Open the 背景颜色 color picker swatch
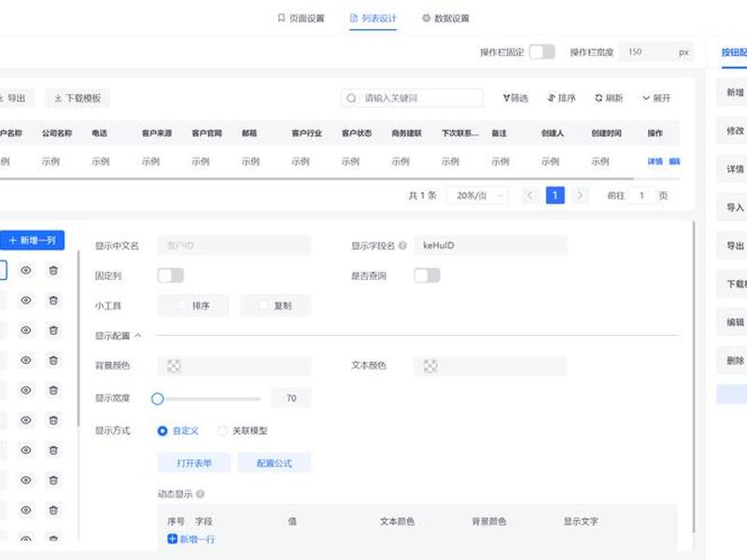Screen dimensions: 747x560 tap(174, 366)
